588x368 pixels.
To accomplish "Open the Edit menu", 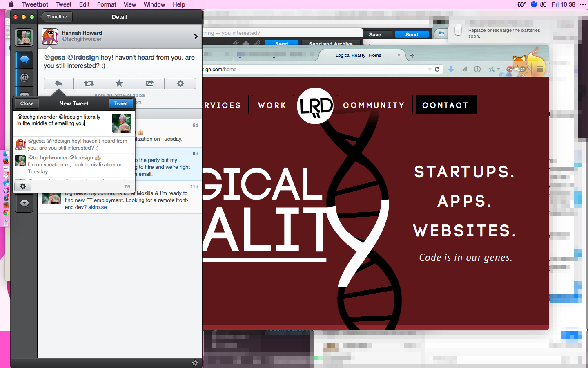I will click(85, 4).
